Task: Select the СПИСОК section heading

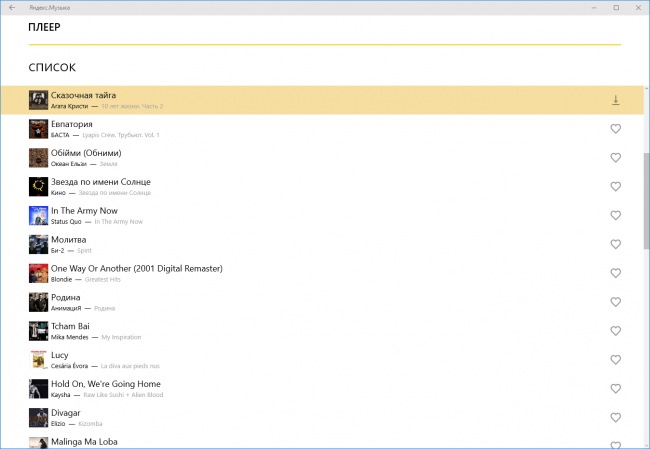Action: 52,67
